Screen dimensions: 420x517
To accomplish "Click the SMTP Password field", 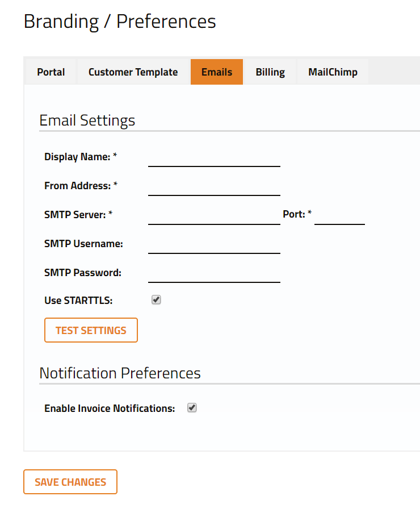I will [x=214, y=274].
